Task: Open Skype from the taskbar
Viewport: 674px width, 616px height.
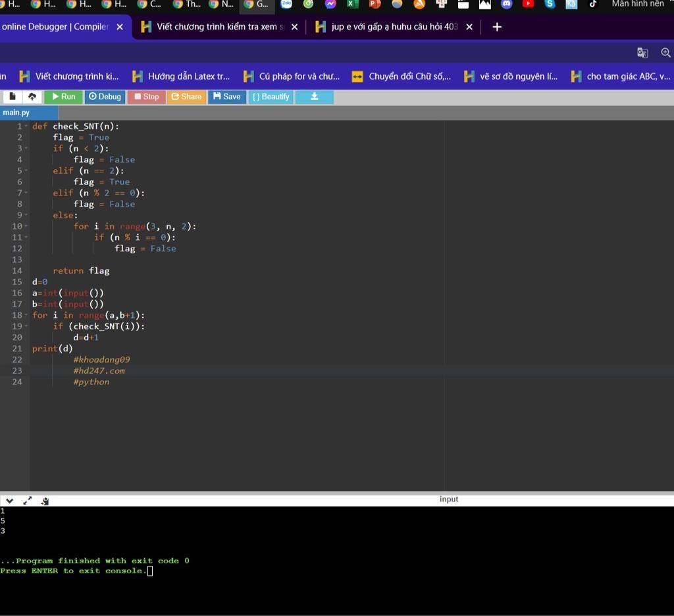Action: 550,4
